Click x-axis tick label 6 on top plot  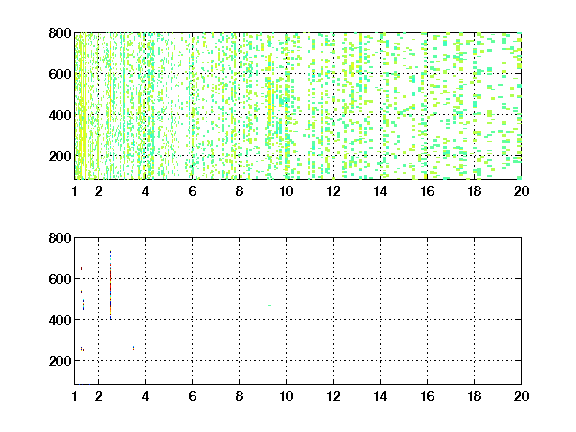click(x=192, y=191)
